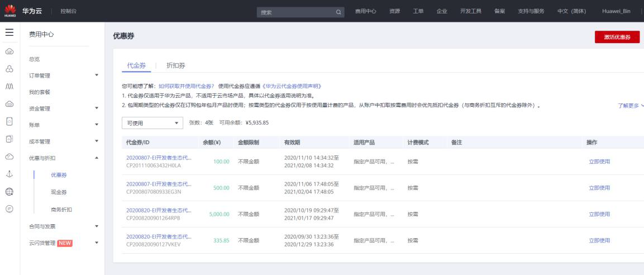
Task: Open 中文 (简体) language menu
Action: pyautogui.click(x=572, y=12)
